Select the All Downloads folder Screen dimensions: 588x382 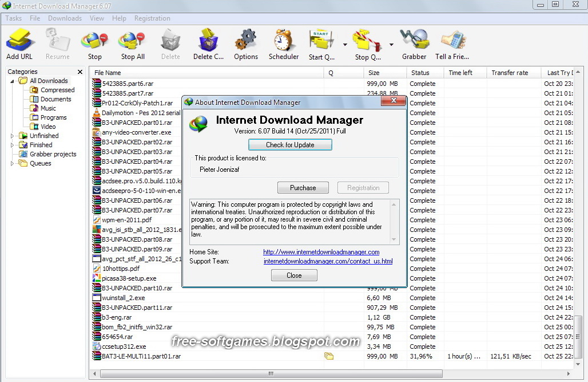point(43,81)
